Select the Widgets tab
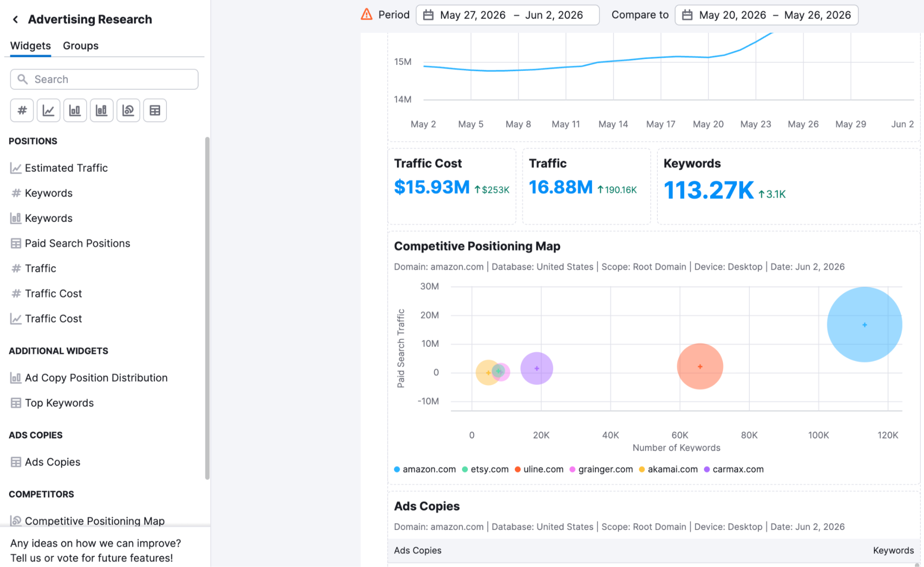 click(x=30, y=46)
